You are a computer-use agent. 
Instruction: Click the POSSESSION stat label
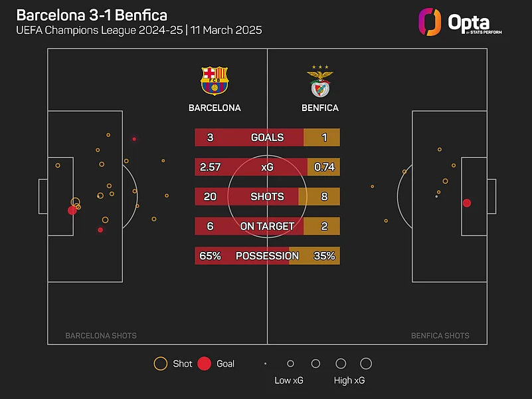(267, 256)
